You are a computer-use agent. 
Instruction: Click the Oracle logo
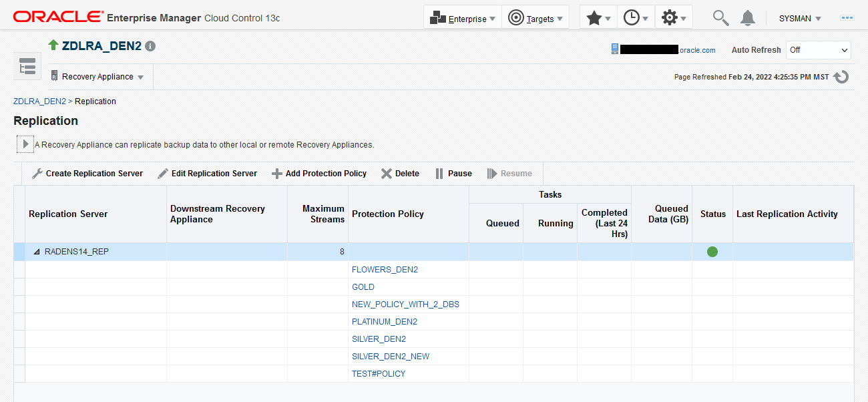pyautogui.click(x=59, y=17)
